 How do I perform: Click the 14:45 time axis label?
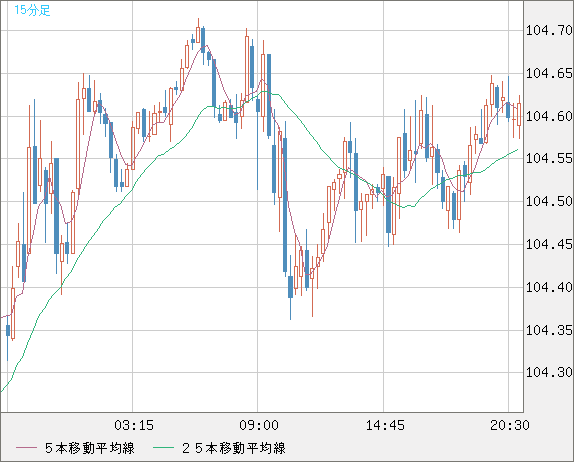(385, 425)
